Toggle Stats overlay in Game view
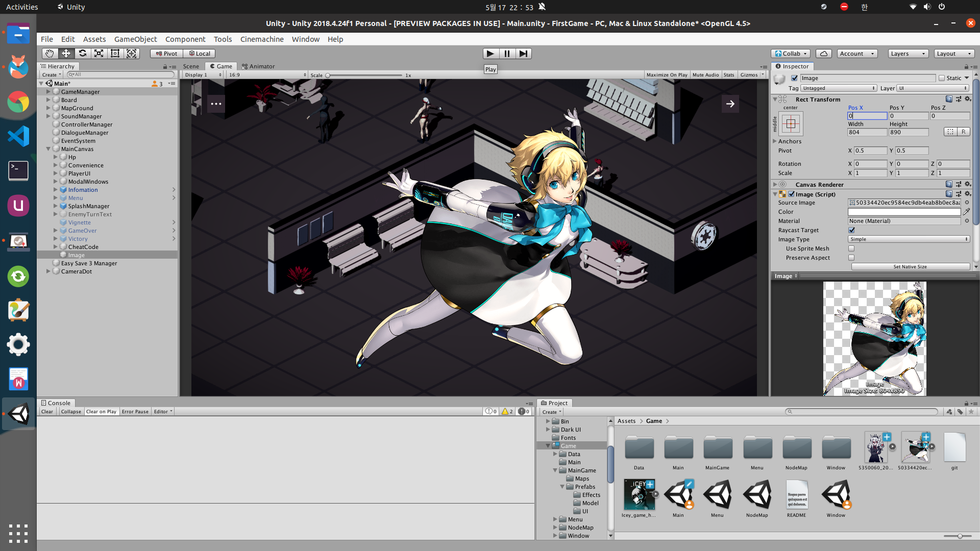The width and height of the screenshot is (980, 551). (x=729, y=75)
